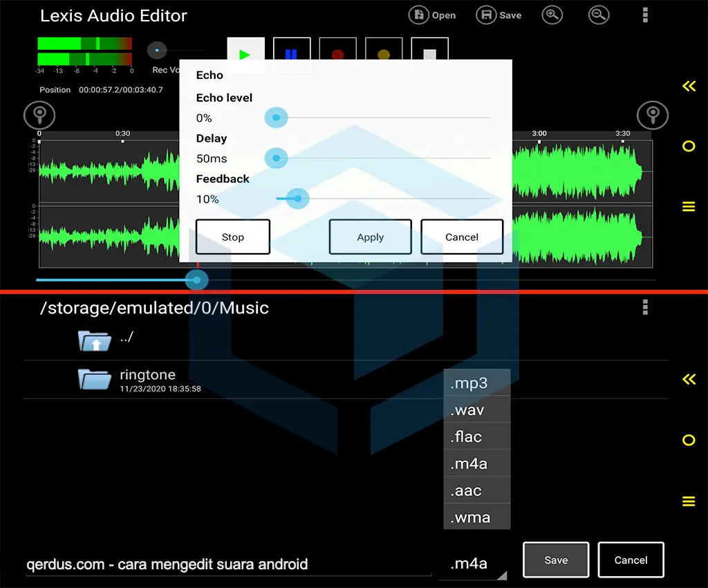The image size is (708, 588).
Task: Click the 3:00 timeline marker
Action: click(539, 134)
